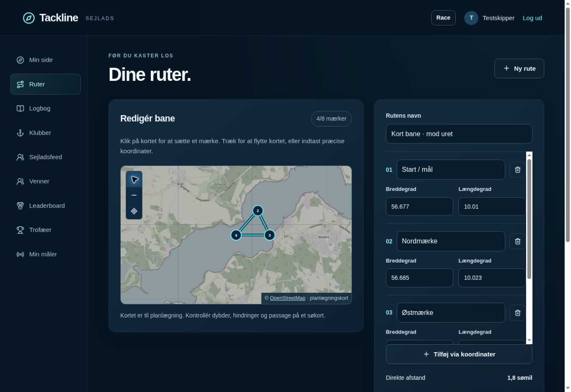Delete the Nordmærke waypoint

(518, 241)
